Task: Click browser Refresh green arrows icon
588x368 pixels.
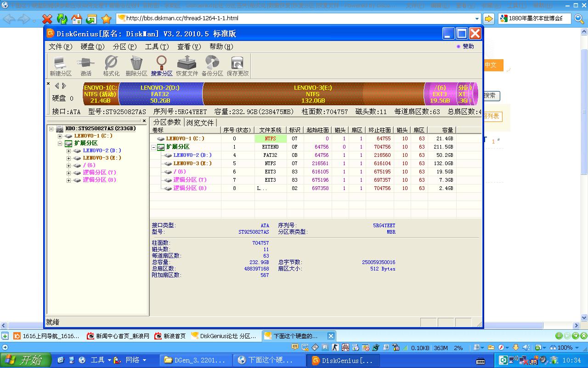Action: pos(62,19)
